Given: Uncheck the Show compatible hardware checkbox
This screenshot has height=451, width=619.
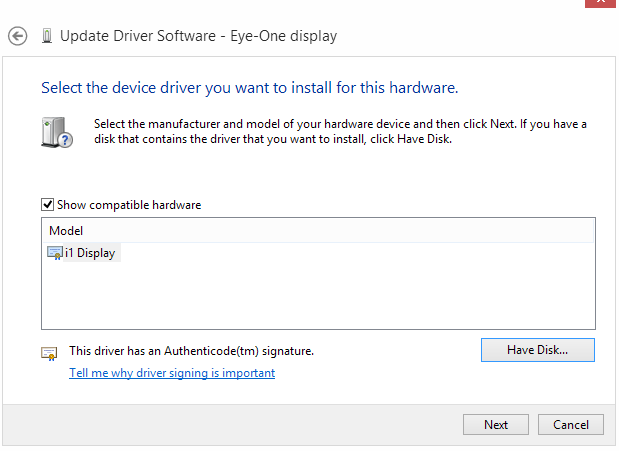Looking at the screenshot, I should (47, 205).
